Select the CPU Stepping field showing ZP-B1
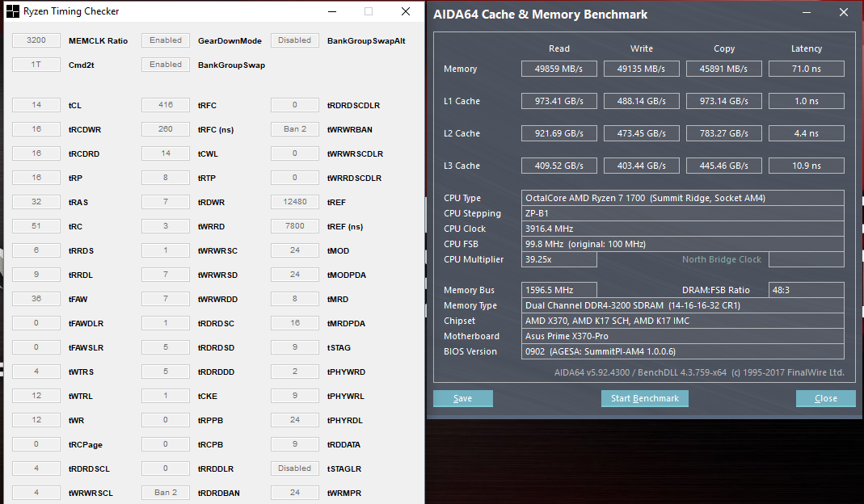The image size is (864, 504). coord(683,213)
